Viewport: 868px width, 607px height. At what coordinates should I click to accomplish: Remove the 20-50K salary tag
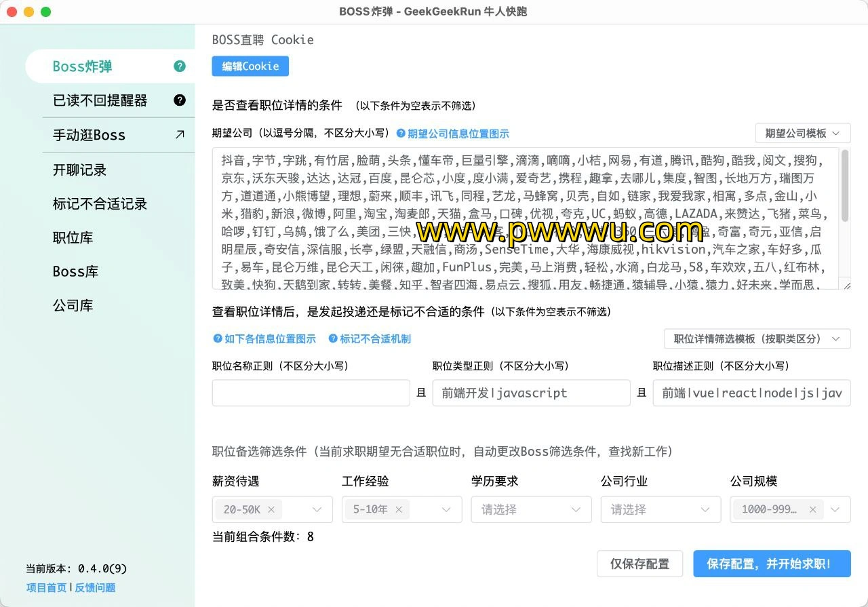pos(271,509)
